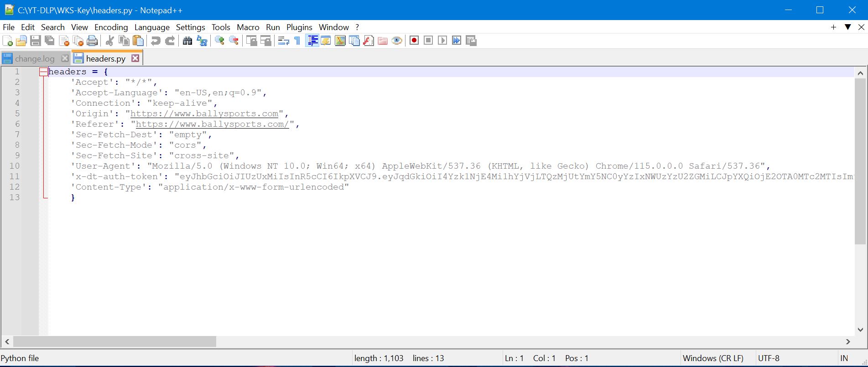Viewport: 868px width, 367px height.
Task: Toggle synchronized horizontal scrolling
Action: pos(265,41)
